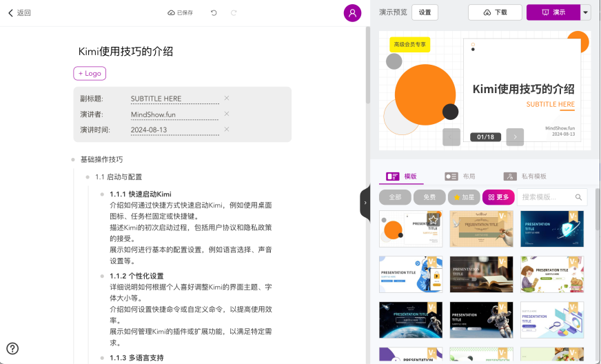601x364 pixels.
Task: Add a logo with the + Logo button
Action: (90, 73)
